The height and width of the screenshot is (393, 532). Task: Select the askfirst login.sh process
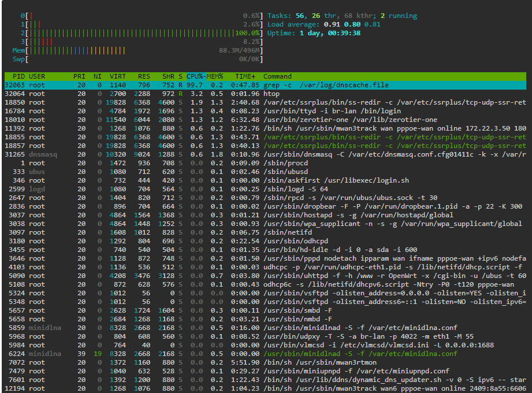[265, 180]
